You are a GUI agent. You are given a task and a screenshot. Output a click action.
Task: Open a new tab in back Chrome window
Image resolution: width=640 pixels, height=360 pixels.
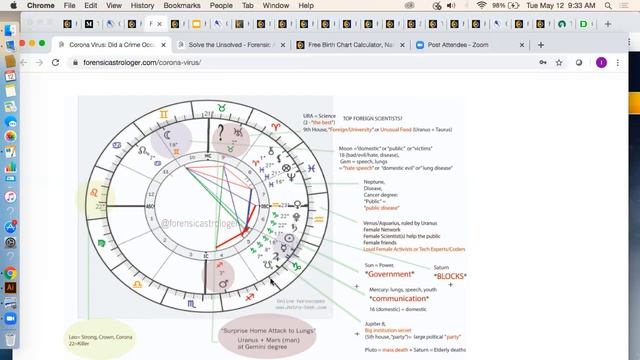coord(608,24)
